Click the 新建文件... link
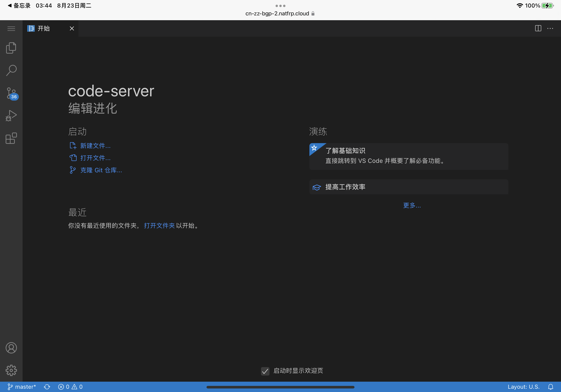The width and height of the screenshot is (561, 392). (95, 146)
